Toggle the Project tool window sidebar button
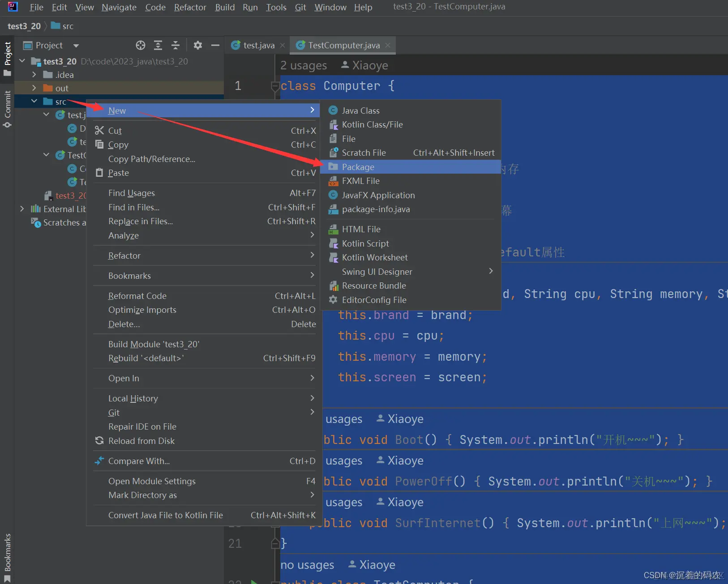728x584 pixels. (x=7, y=59)
